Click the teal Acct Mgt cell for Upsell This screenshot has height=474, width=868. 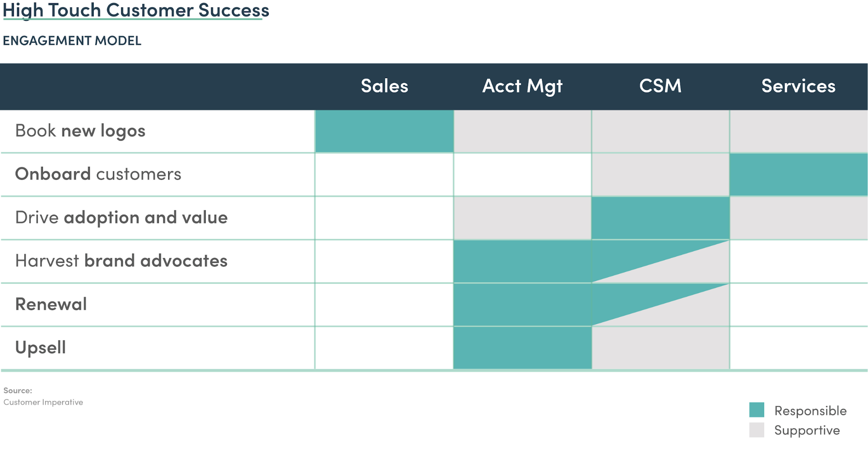pyautogui.click(x=522, y=348)
